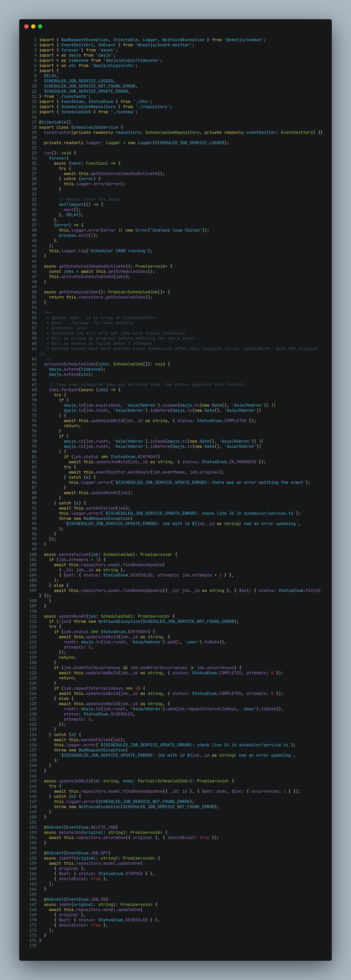The height and width of the screenshot is (980, 351).
Task: Click the "@param jobs:" doc comment
Action: (66, 318)
